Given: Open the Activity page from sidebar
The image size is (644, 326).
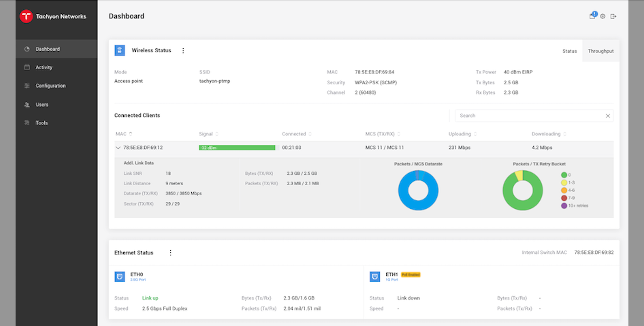Looking at the screenshot, I should pos(44,67).
